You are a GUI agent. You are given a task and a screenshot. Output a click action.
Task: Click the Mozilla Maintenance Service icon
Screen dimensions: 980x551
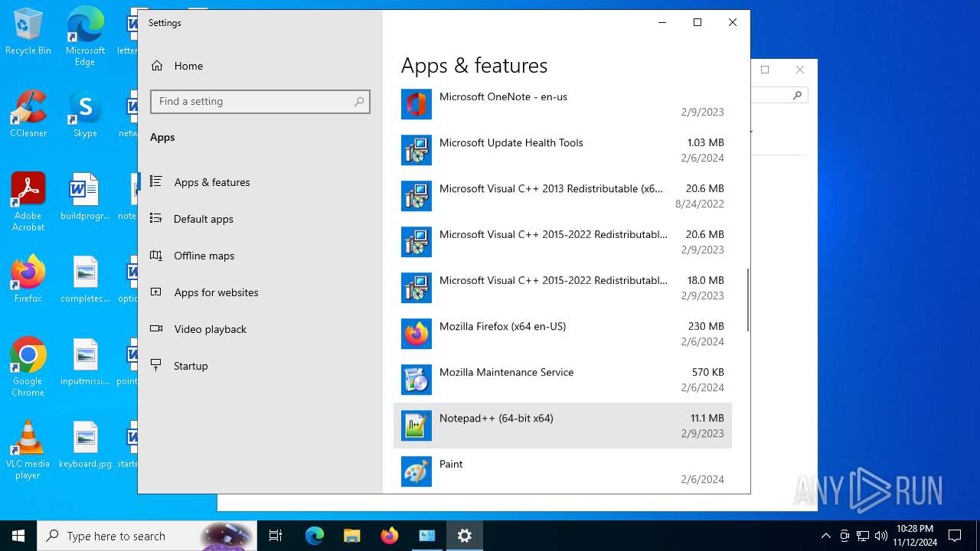[416, 380]
